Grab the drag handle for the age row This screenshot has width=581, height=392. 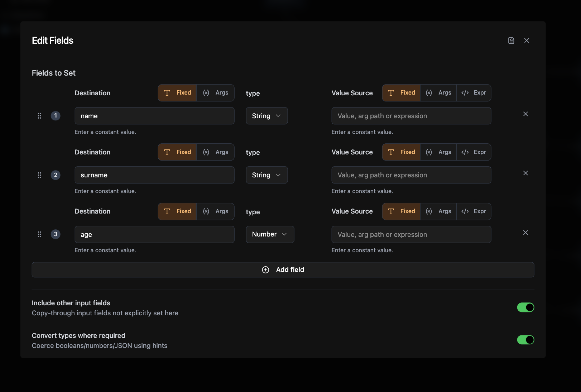coord(39,234)
